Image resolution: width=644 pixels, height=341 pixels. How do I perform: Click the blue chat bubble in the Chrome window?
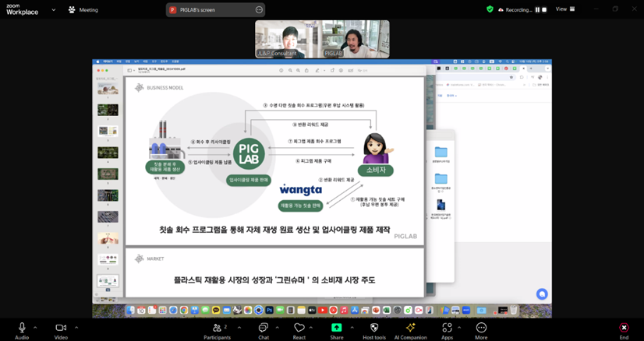pyautogui.click(x=542, y=294)
